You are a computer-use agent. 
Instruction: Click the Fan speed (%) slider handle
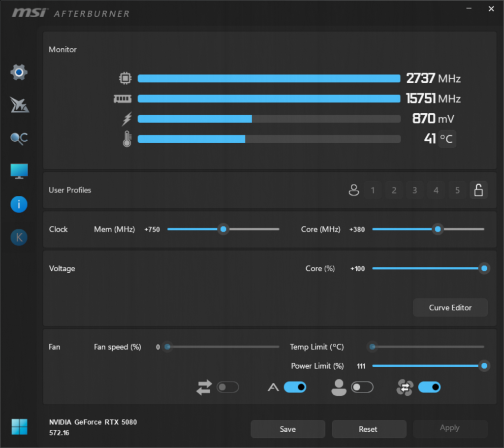(x=167, y=347)
